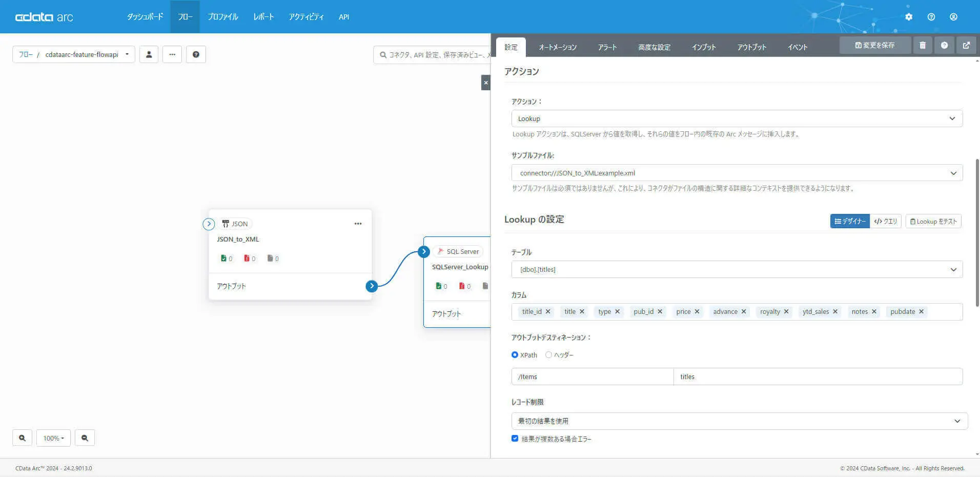Select the XPath output destination radio
980x477 pixels.
coord(515,355)
